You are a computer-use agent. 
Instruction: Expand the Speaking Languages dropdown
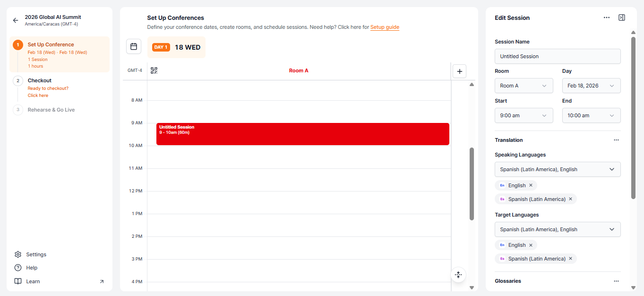558,169
